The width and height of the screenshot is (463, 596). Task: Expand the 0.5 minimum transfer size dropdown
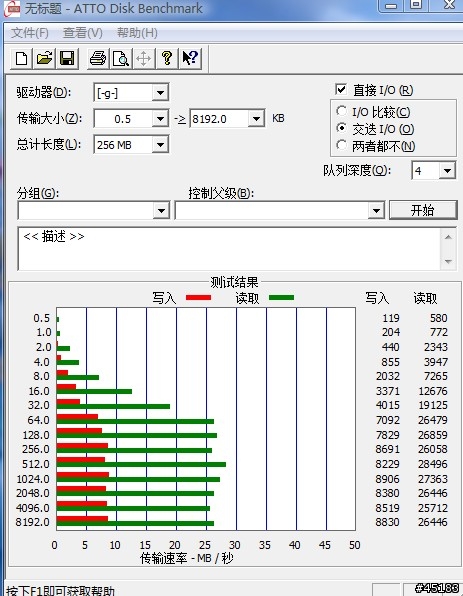[x=160, y=119]
